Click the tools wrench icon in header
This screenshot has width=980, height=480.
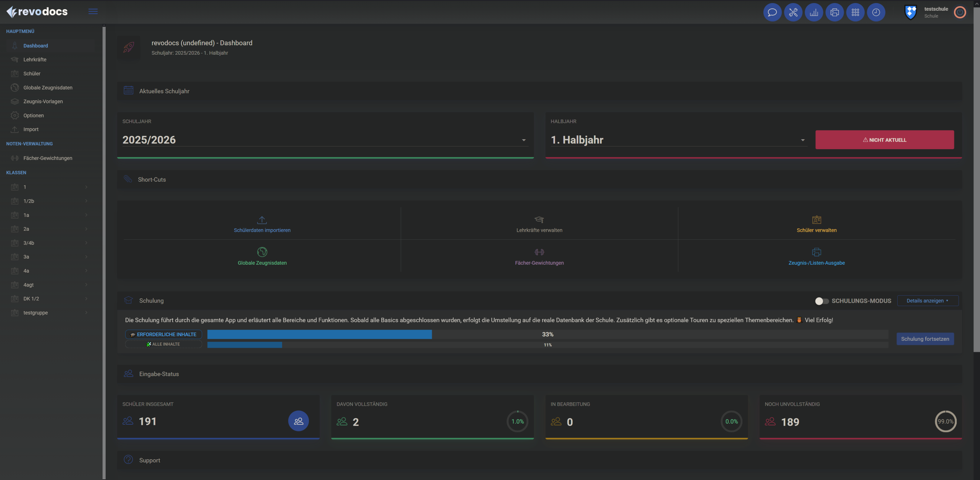[x=793, y=13]
